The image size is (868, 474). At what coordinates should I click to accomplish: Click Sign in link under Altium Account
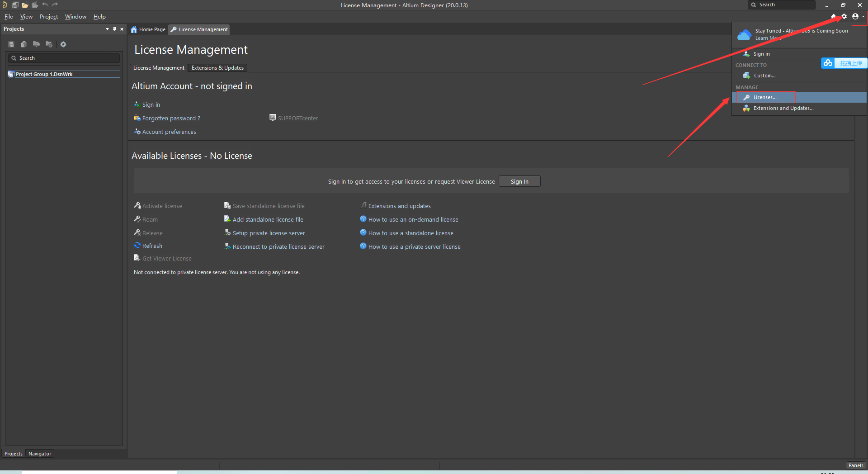click(151, 104)
